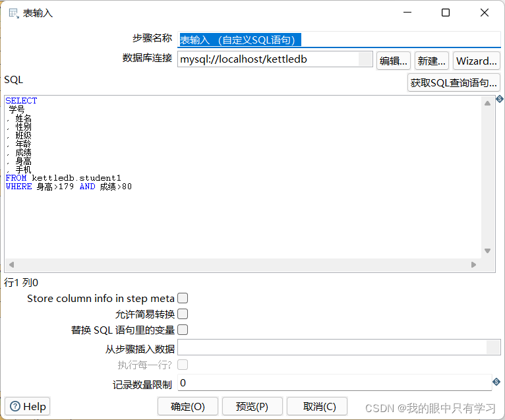505x420 pixels.
Task: Maximize the 表输入 dialog window
Action: (x=446, y=13)
